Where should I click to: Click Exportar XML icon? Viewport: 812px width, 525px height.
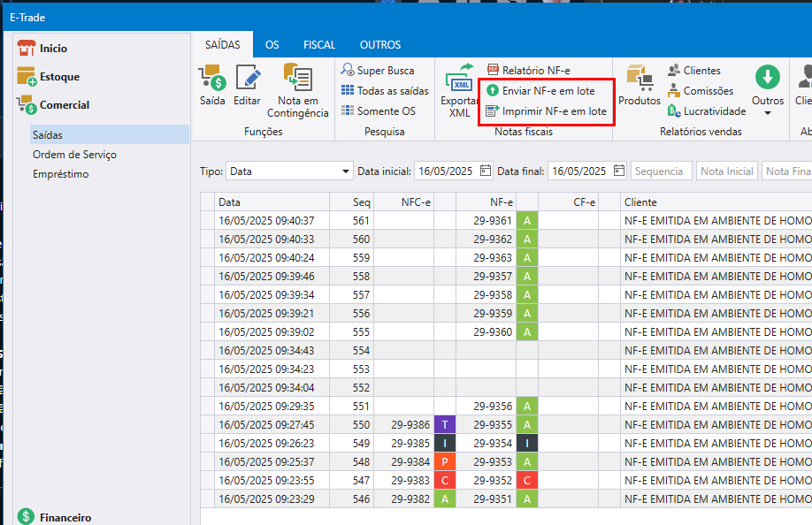pyautogui.click(x=459, y=78)
